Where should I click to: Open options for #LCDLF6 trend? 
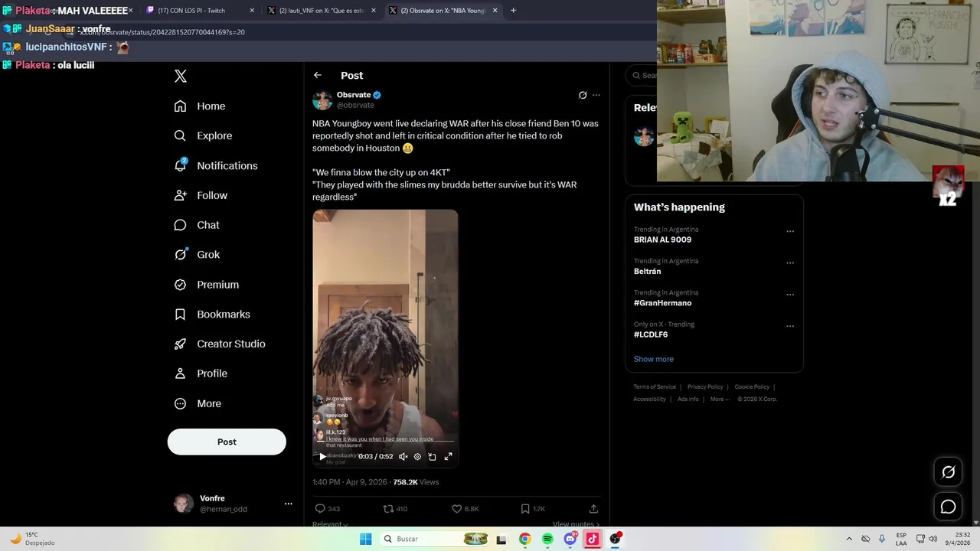pos(790,326)
